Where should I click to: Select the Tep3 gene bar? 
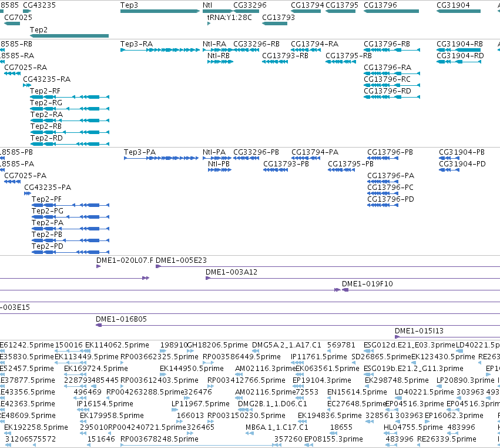tap(160, 11)
